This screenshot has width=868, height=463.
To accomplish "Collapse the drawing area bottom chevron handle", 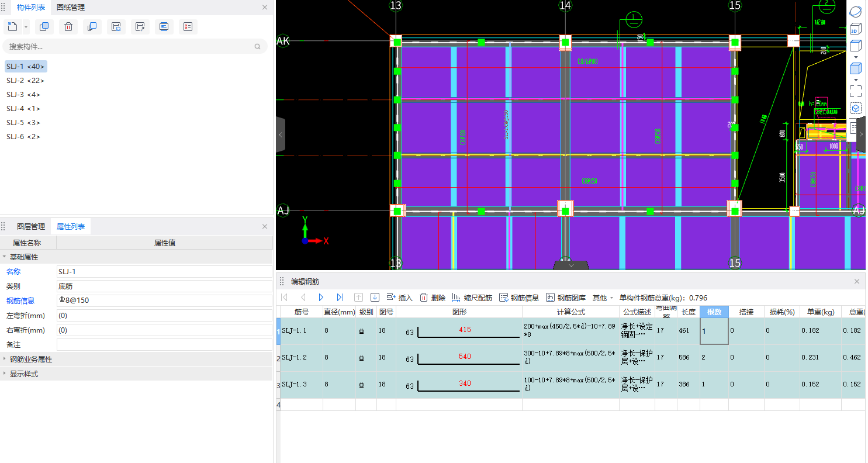I will point(571,265).
